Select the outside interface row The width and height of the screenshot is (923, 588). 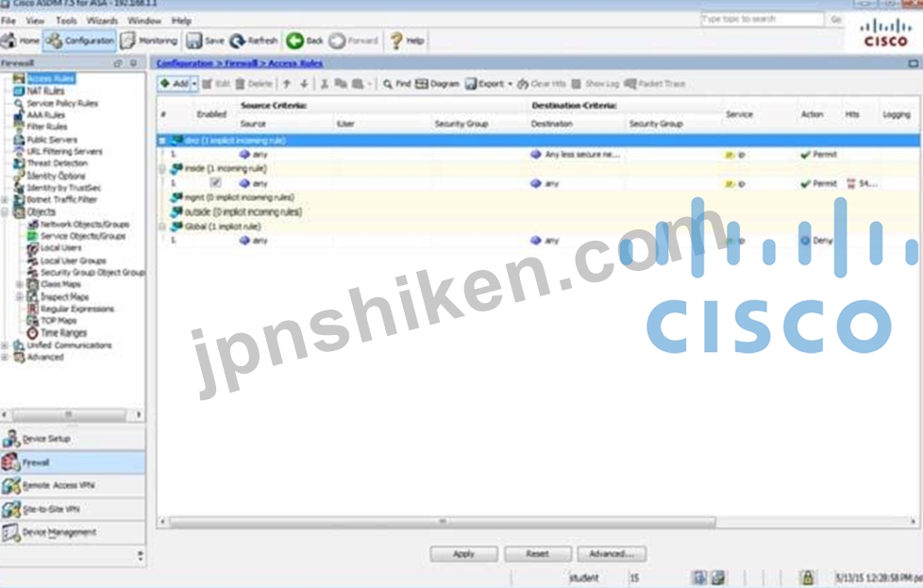(x=538, y=212)
